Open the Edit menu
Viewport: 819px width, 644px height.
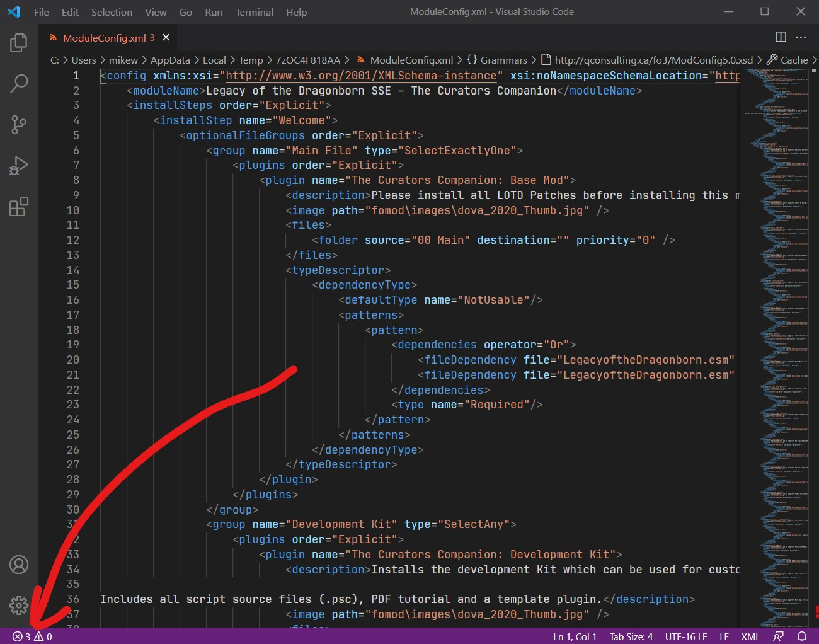click(x=70, y=12)
